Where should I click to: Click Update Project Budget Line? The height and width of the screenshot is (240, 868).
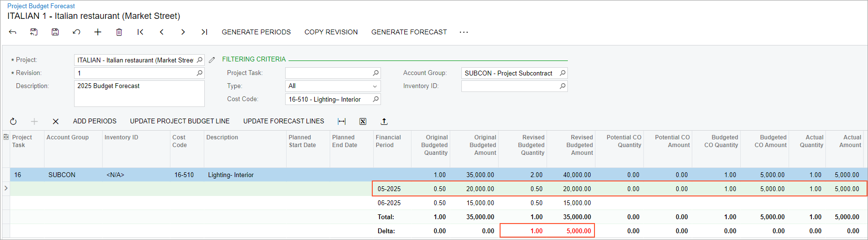point(180,121)
